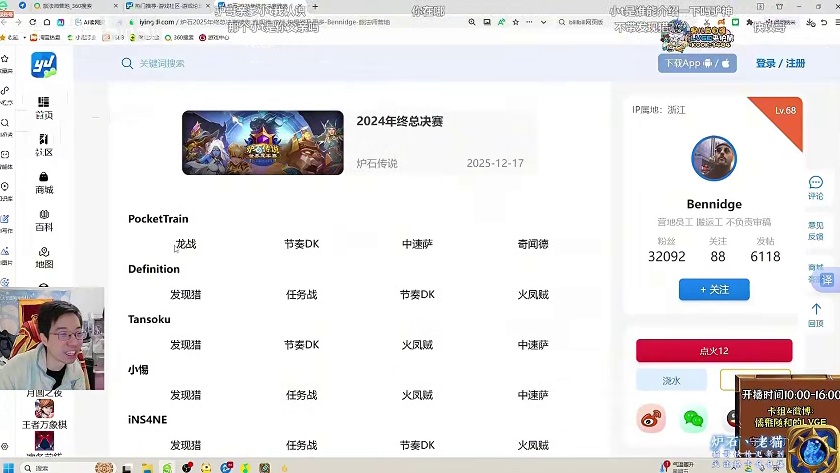Open iNS4NE's 节奏DK deck

[x=417, y=446]
